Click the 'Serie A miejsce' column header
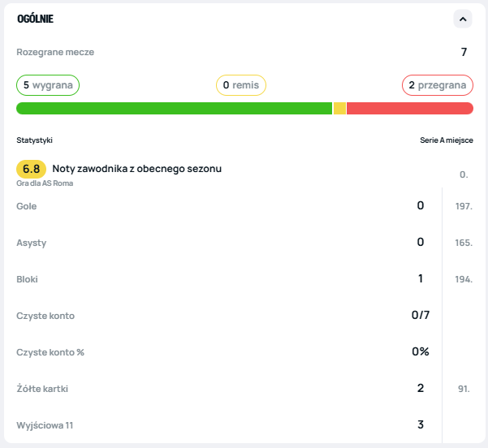The width and height of the screenshot is (488, 448). (x=446, y=140)
